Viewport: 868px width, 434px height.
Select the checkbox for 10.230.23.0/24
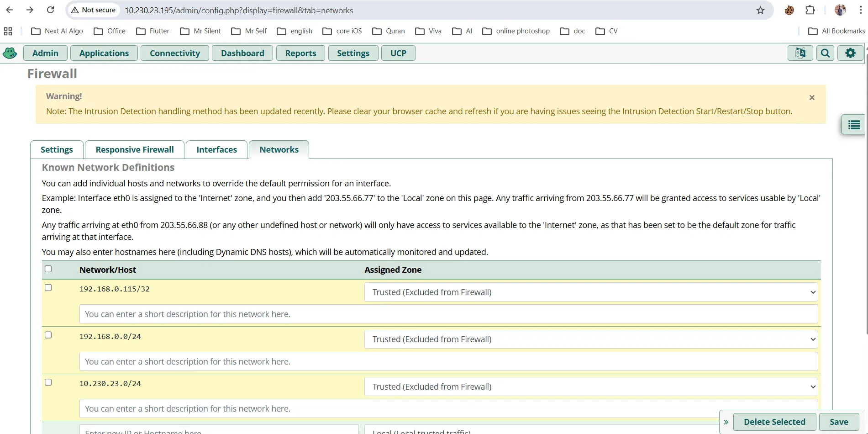[48, 382]
